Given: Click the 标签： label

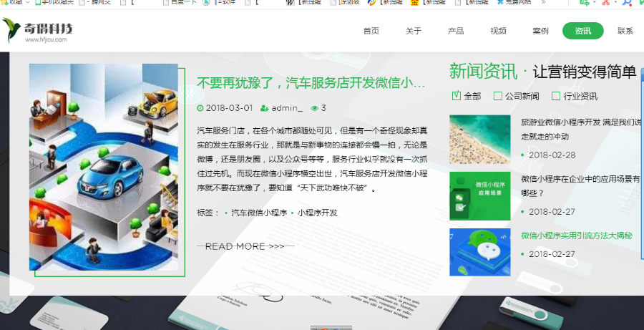Looking at the screenshot, I should tap(208, 213).
